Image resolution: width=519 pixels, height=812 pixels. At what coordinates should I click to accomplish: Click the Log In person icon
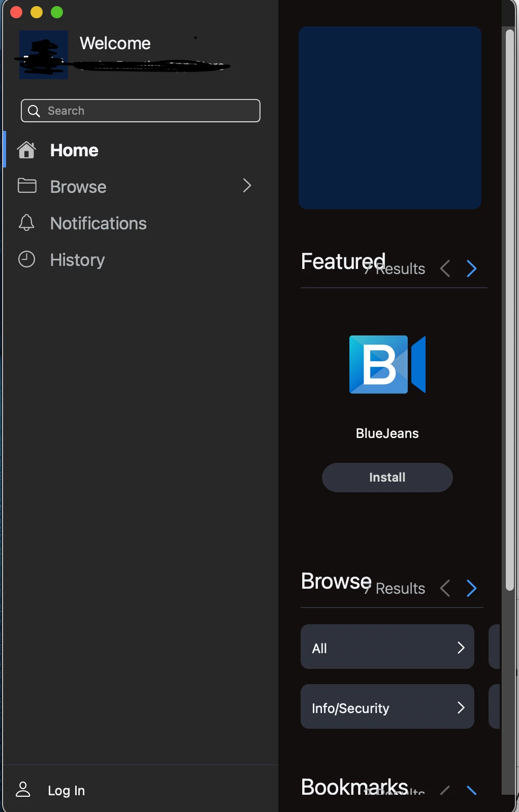pyautogui.click(x=23, y=790)
